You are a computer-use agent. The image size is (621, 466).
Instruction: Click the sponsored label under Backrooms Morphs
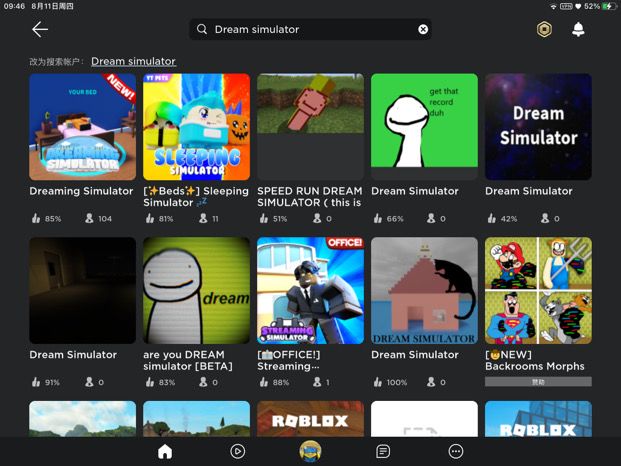538,382
